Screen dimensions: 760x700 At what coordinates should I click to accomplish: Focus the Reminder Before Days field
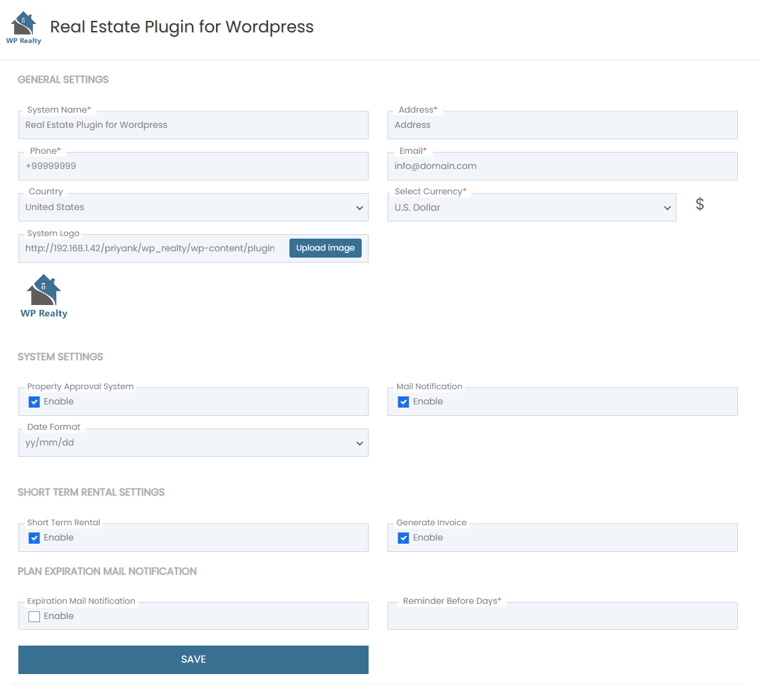(x=562, y=616)
